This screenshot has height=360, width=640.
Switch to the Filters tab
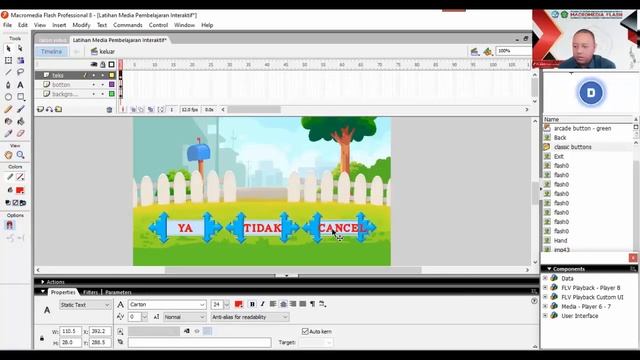click(91, 292)
